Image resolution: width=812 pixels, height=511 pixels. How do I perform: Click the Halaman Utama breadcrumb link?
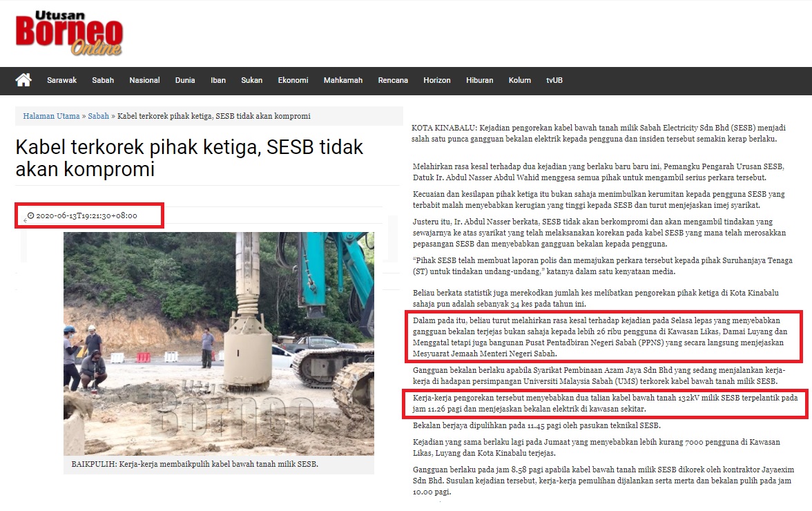pos(51,116)
